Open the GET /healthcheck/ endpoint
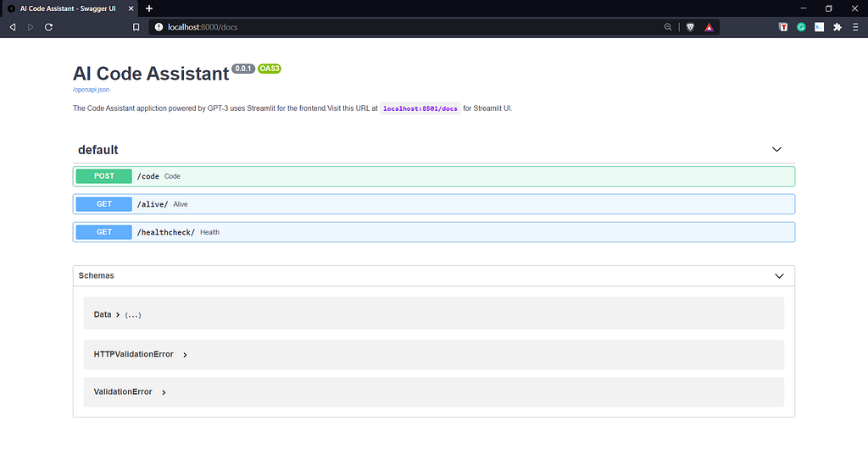The image size is (868, 465). (434, 232)
